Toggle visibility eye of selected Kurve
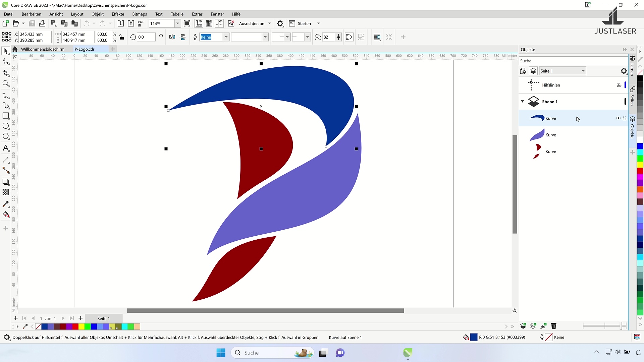Screen dimensions: 644x362 618,118
